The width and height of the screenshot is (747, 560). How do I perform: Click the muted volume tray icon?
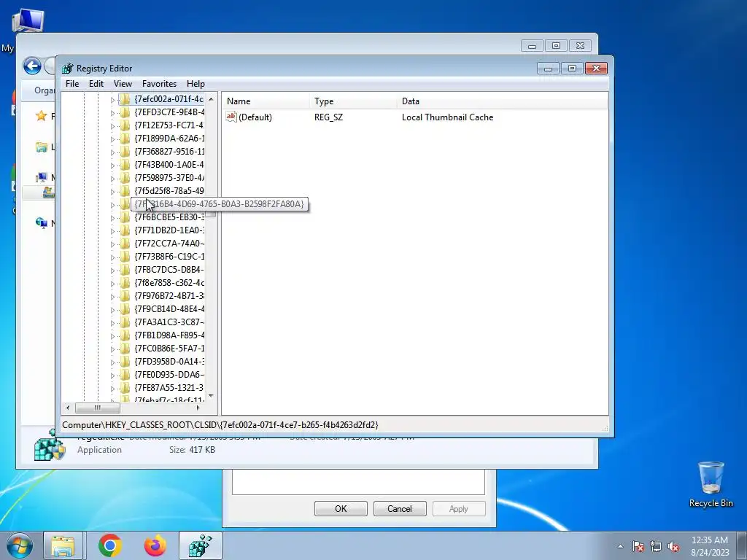pyautogui.click(x=673, y=546)
